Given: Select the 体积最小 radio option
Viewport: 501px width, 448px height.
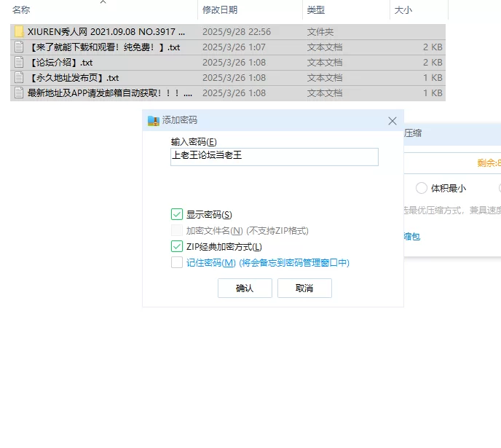Looking at the screenshot, I should pyautogui.click(x=421, y=188).
